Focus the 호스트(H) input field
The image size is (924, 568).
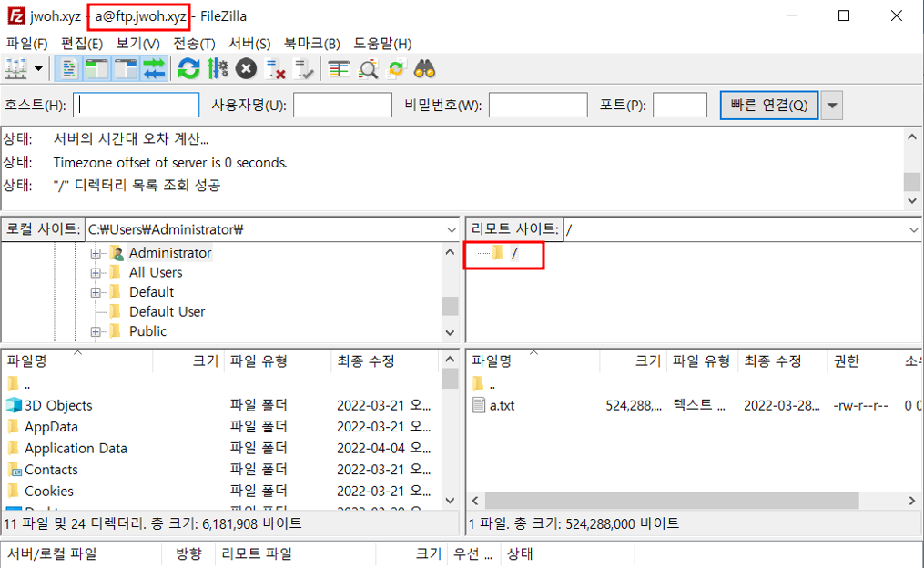pyautogui.click(x=137, y=105)
